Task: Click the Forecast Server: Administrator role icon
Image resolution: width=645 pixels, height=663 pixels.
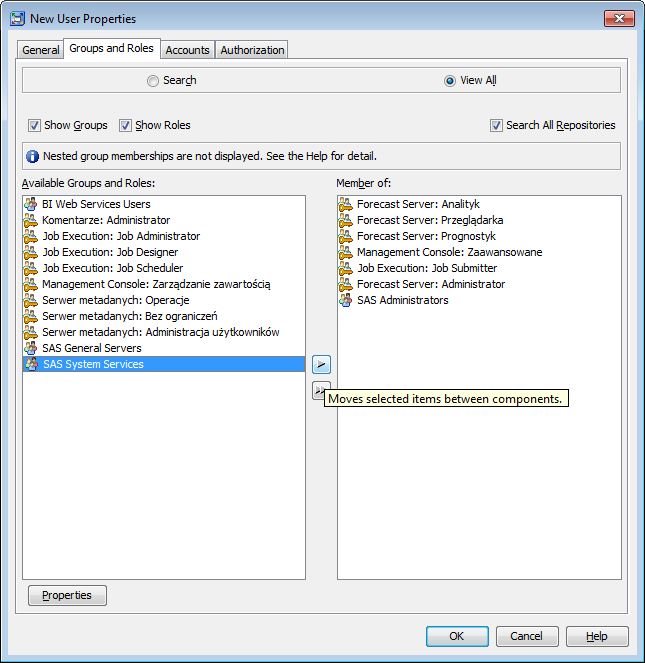Action: point(346,285)
